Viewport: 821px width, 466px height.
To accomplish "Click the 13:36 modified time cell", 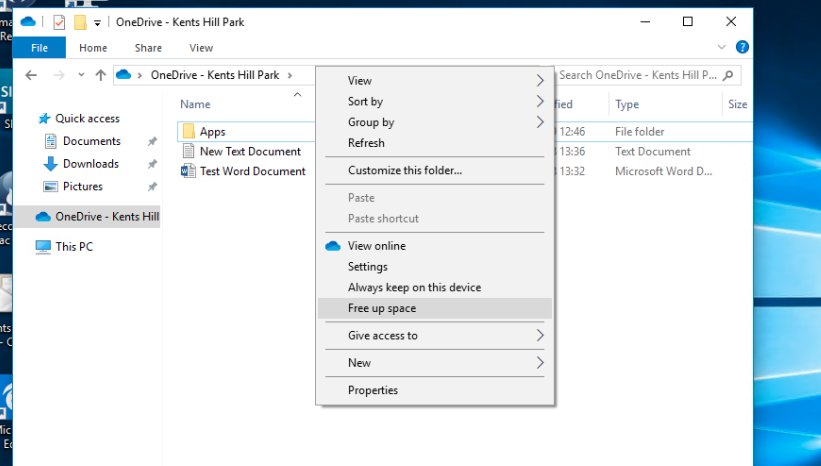I will point(570,151).
